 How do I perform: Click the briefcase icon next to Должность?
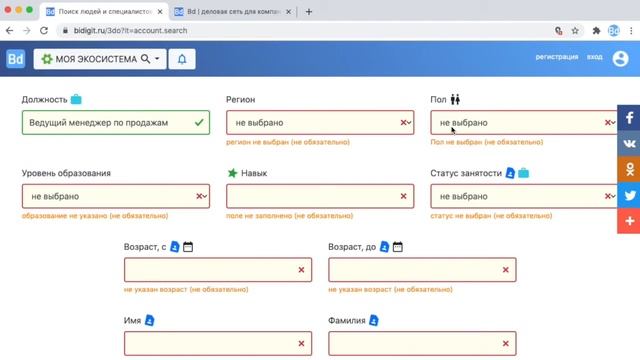click(x=76, y=99)
